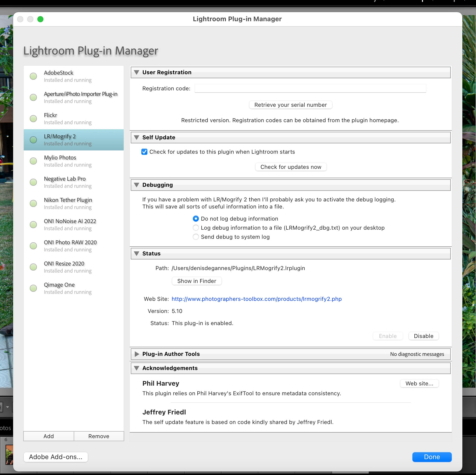Select Aperture/iPhoto Importer Plug-in entry

pos(74,97)
